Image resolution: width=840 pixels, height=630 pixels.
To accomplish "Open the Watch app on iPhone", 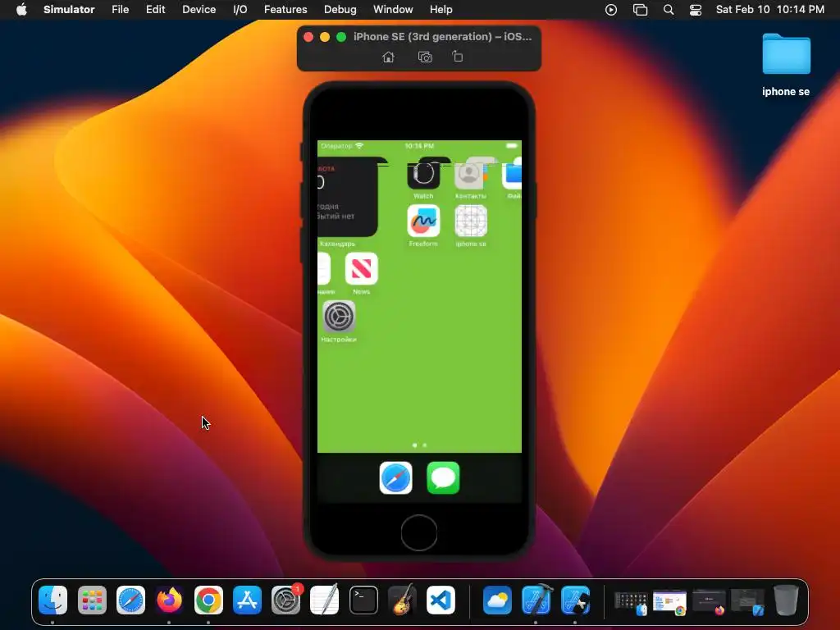I will (x=423, y=173).
